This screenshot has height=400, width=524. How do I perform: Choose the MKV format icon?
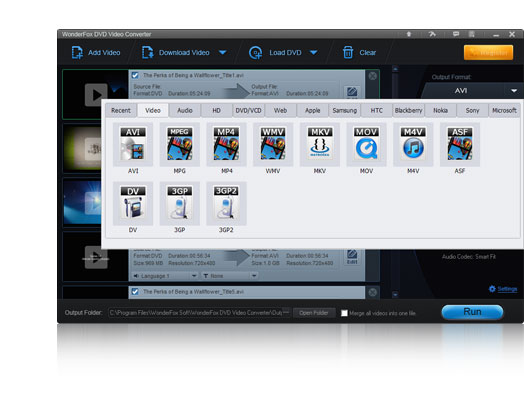320,144
